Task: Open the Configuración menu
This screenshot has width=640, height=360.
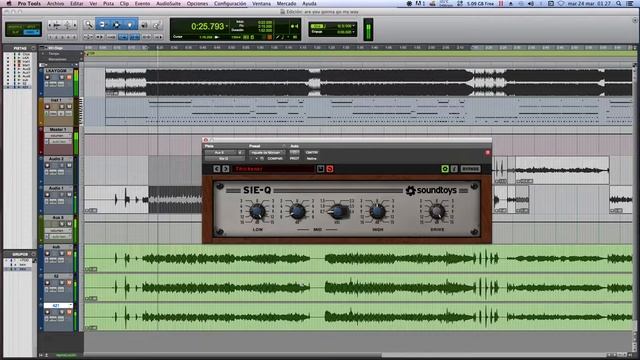Action: click(230, 3)
